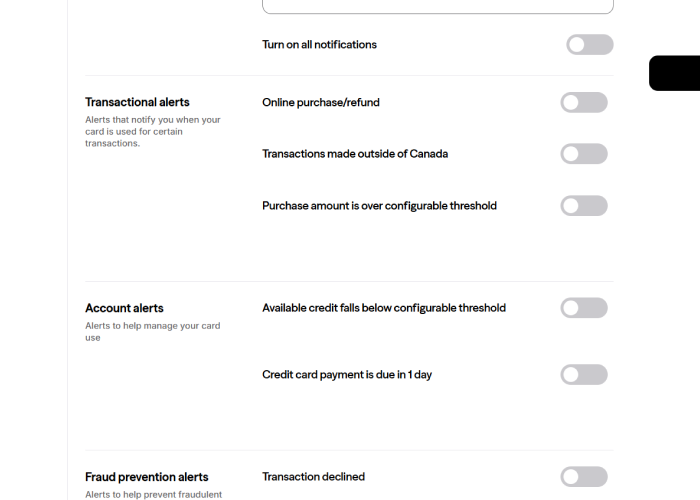Click the description under Transactional alerts
This screenshot has height=500, width=700.
click(153, 131)
